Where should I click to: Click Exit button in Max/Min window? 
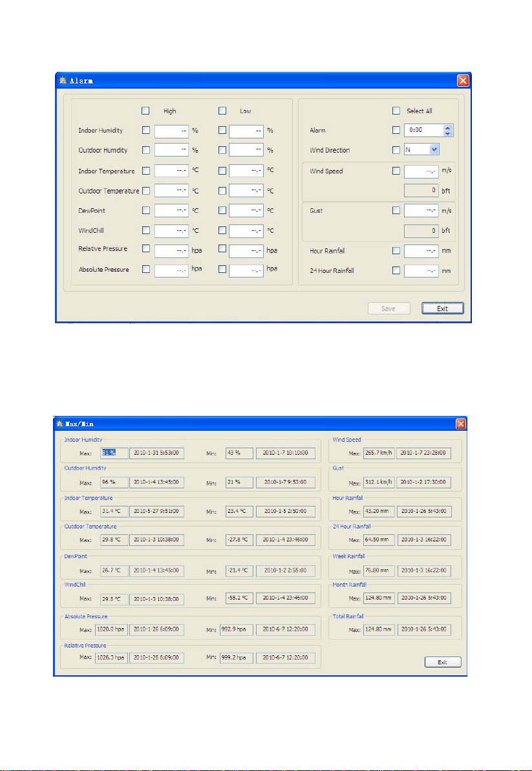point(443,662)
